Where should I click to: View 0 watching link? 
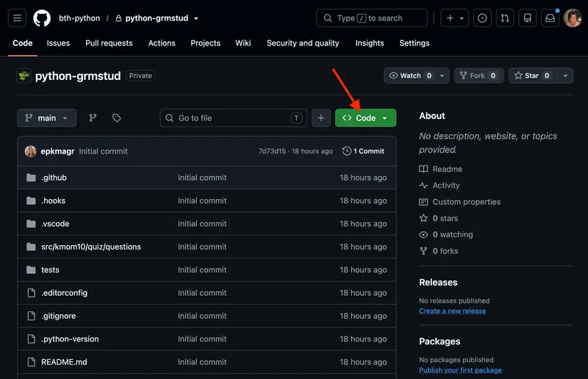click(x=446, y=235)
